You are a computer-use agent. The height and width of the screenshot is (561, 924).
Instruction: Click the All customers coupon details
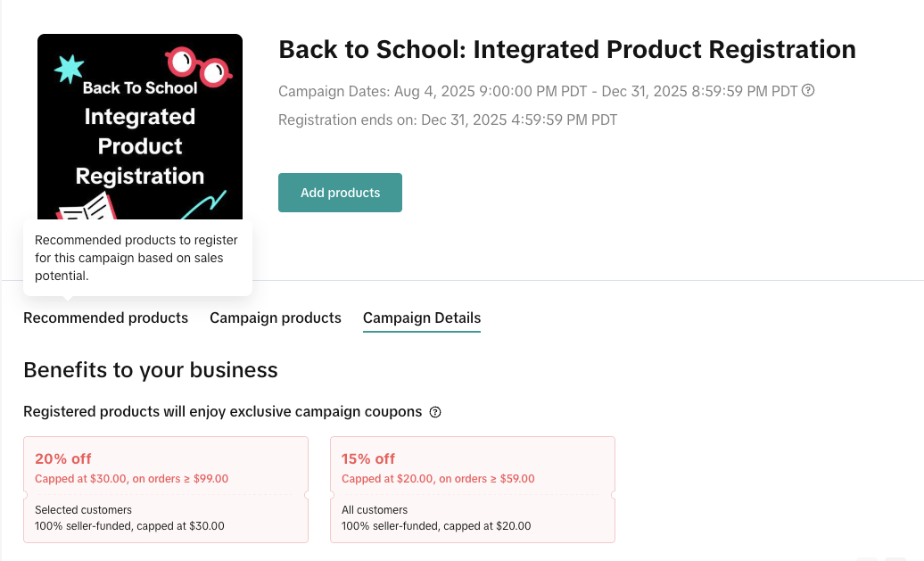click(436, 518)
